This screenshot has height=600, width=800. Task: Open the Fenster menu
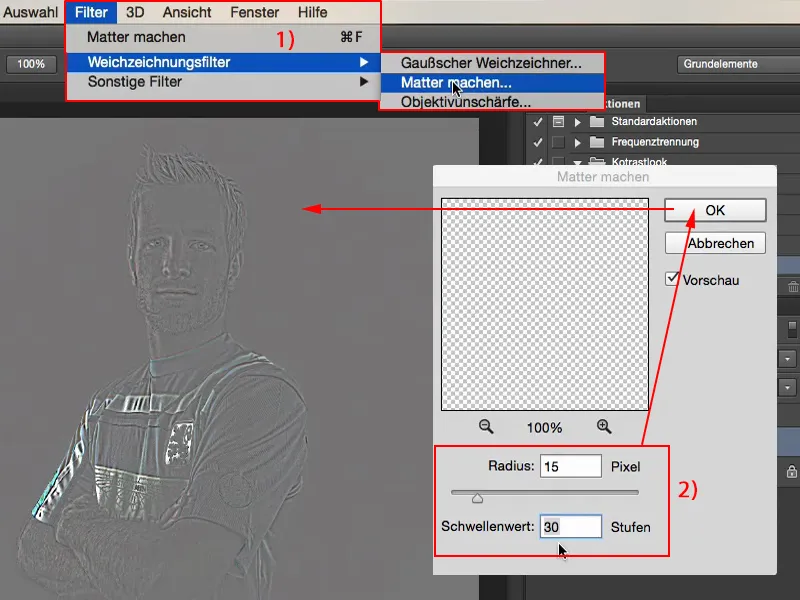(x=255, y=12)
